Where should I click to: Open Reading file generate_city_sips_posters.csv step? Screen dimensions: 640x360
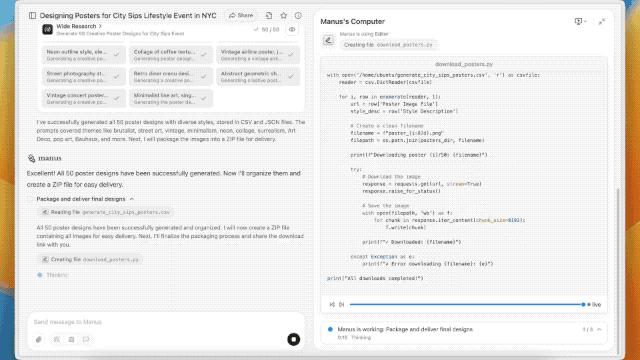pyautogui.click(x=106, y=212)
